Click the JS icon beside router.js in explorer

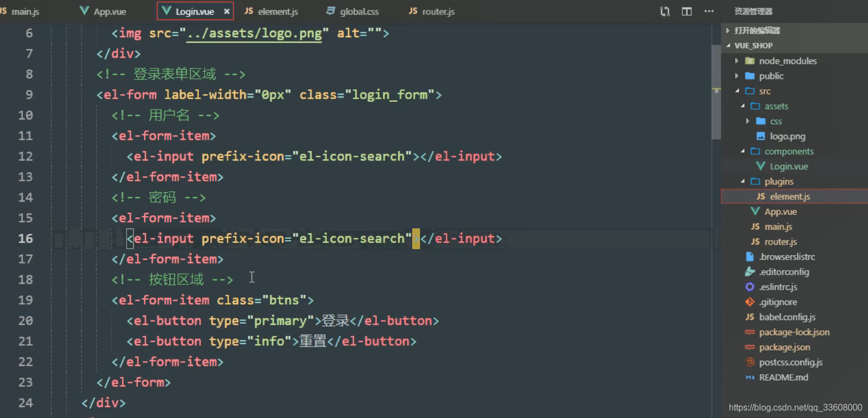[755, 242]
